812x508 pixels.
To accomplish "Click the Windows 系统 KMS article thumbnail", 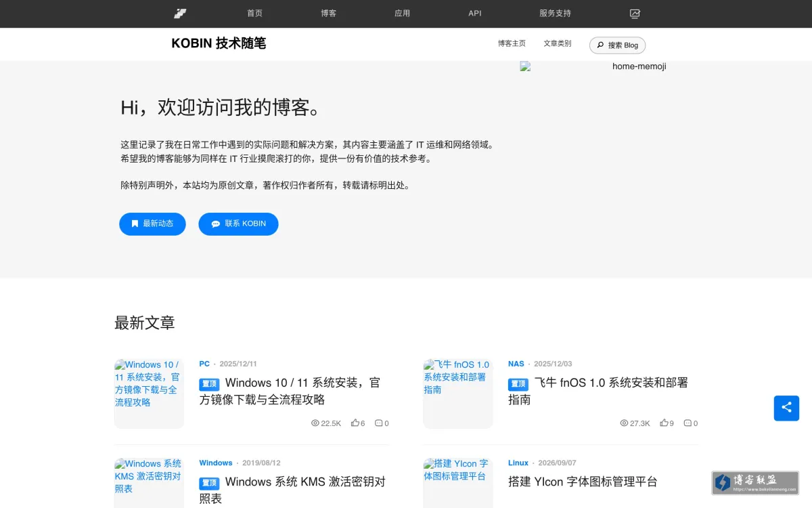I will click(x=149, y=483).
